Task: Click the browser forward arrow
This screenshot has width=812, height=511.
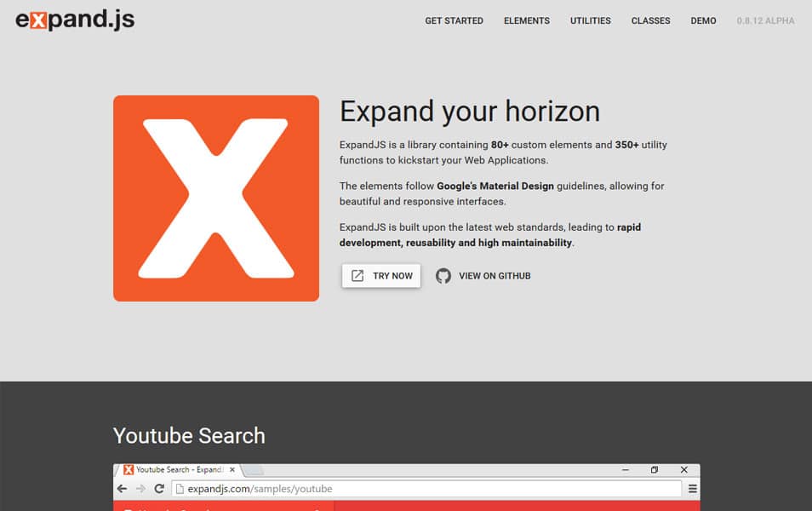Action: [x=140, y=489]
